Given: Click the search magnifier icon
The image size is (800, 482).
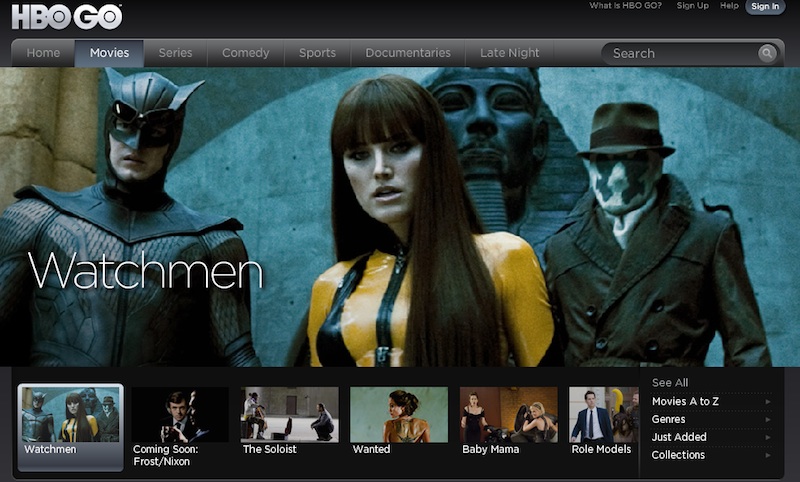Looking at the screenshot, I should [x=767, y=54].
